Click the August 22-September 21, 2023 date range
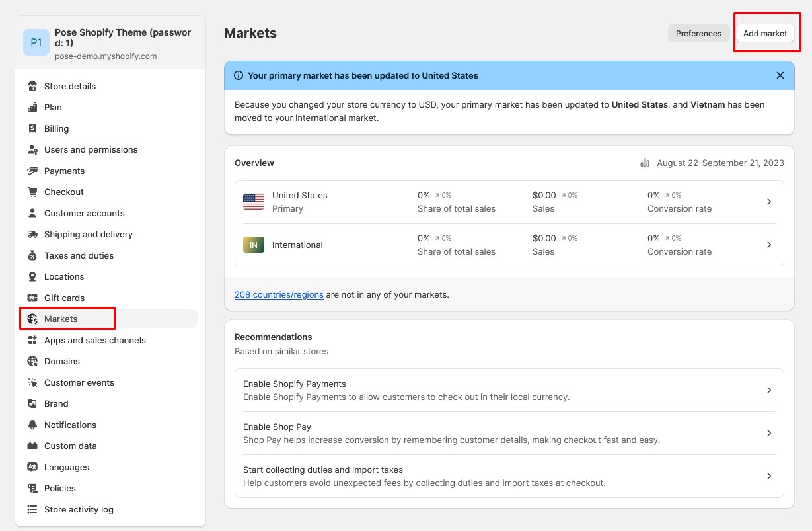The height and width of the screenshot is (531, 812). tap(720, 163)
